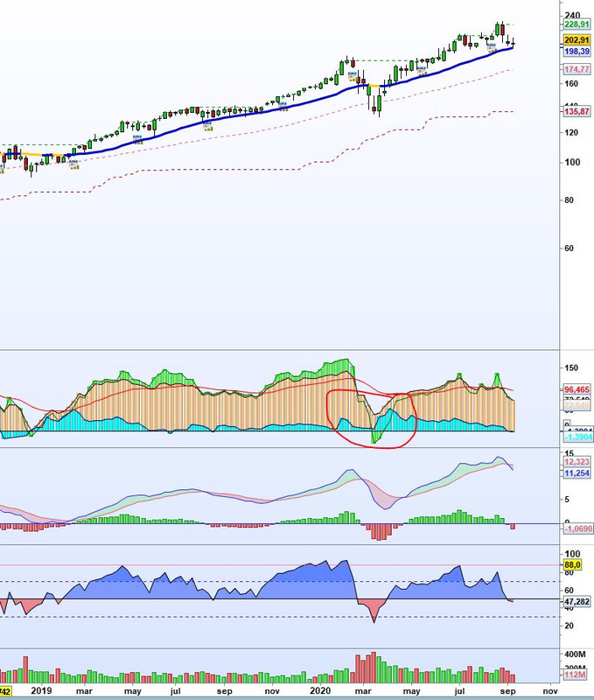Image resolution: width=594 pixels, height=700 pixels.
Task: Click the 160 price axis tick
Action: [x=571, y=83]
